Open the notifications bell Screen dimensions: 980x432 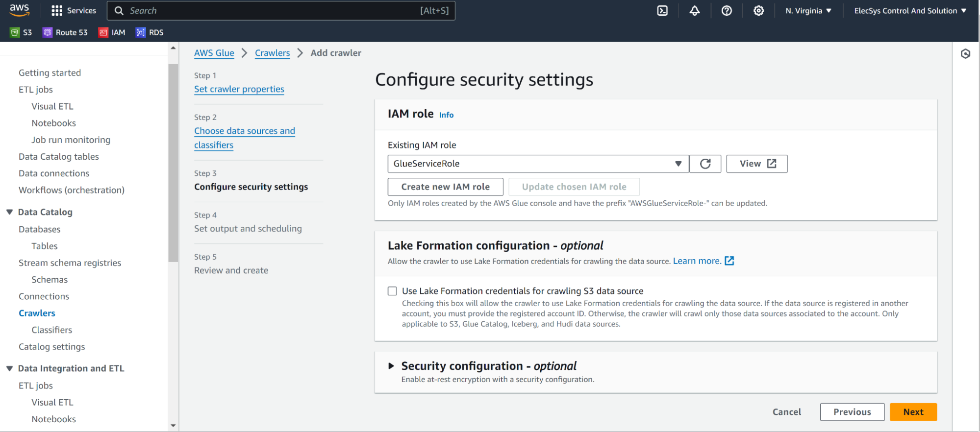pyautogui.click(x=695, y=10)
